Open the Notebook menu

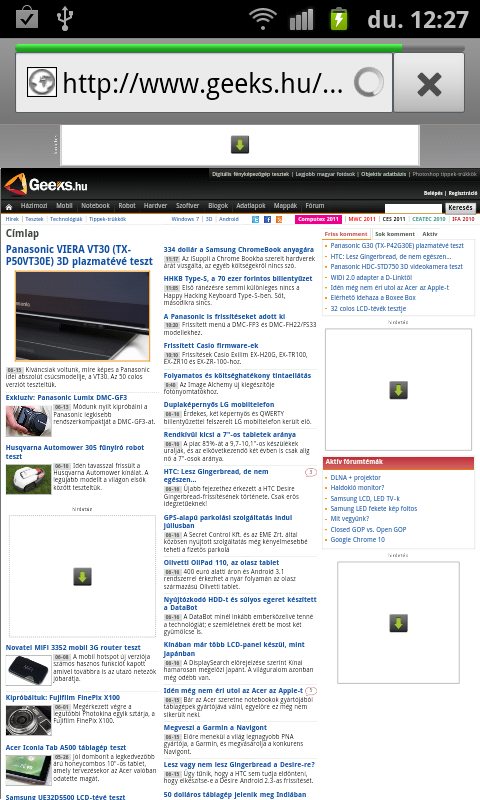[95, 206]
